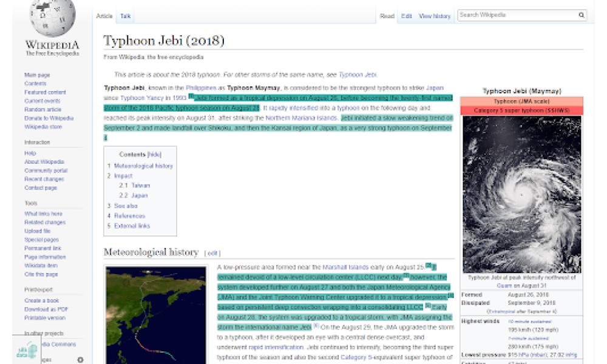
Task: Click 10-minute sustained link in infobox
Action: point(529,322)
